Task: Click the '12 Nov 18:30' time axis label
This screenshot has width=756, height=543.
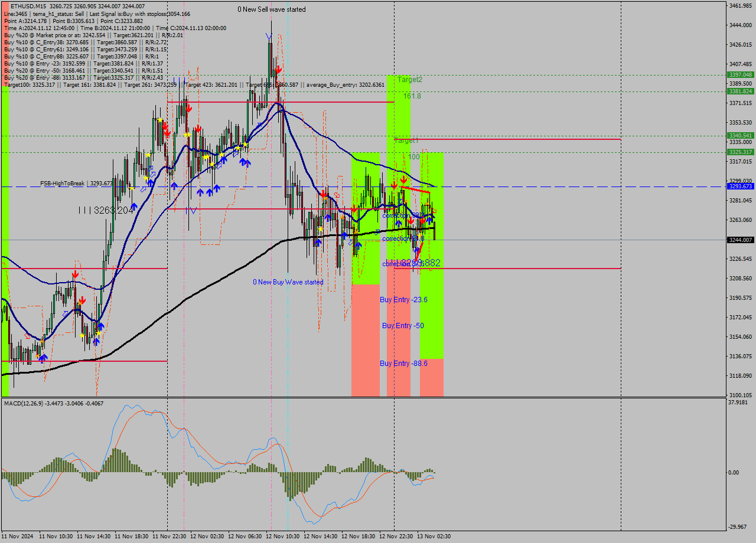Action: [359, 537]
